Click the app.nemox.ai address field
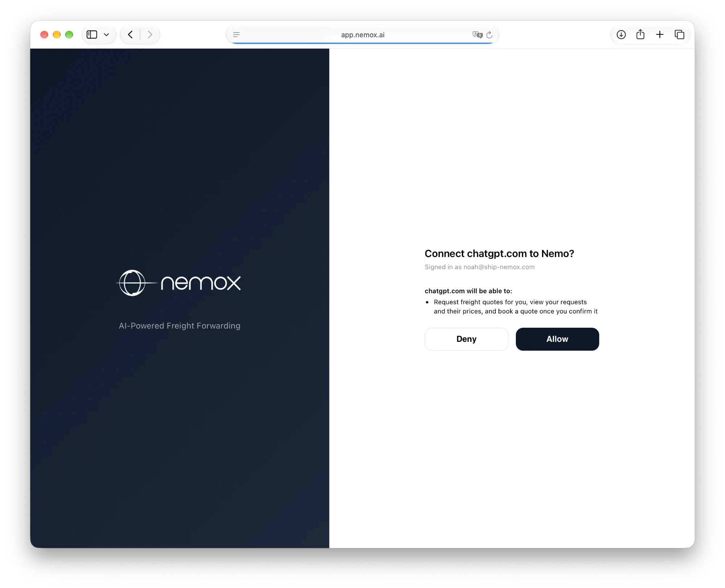 point(362,35)
